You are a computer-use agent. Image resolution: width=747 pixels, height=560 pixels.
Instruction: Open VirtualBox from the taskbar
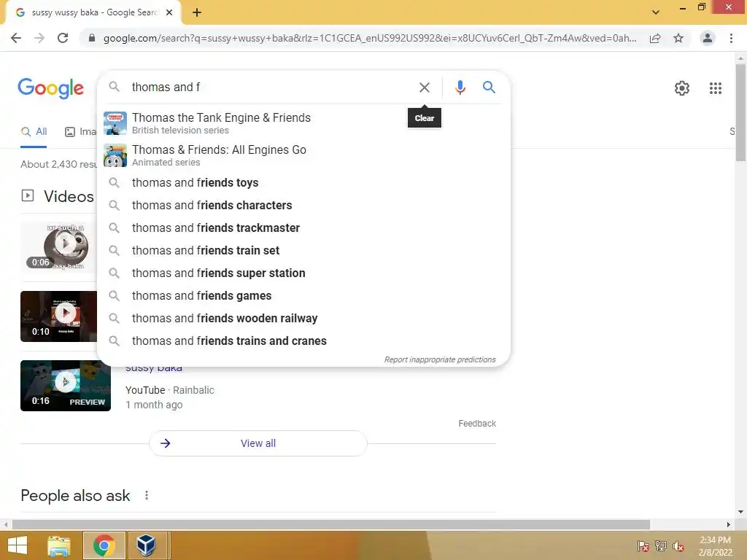pyautogui.click(x=146, y=545)
